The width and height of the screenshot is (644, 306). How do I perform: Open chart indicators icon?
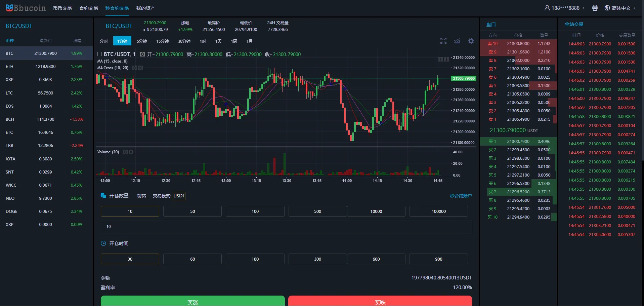[457, 41]
